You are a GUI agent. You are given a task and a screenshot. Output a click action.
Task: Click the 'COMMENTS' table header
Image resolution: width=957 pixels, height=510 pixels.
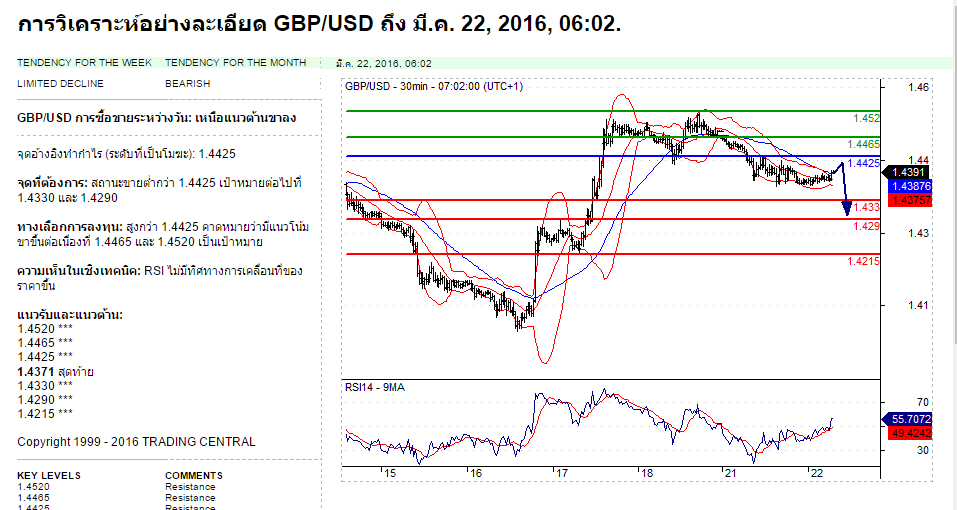[x=193, y=476]
